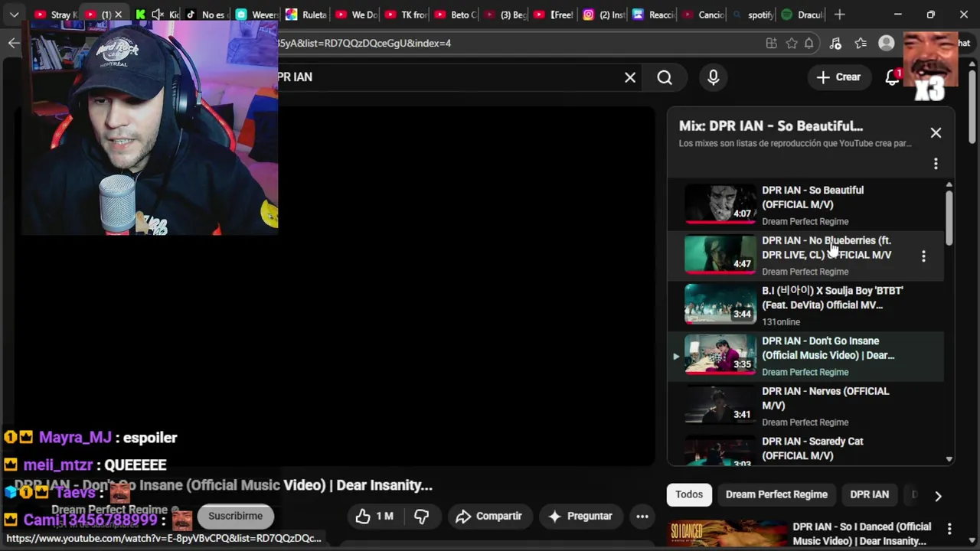Screen dimensions: 980x551
Task: Open the browser tab search chevron
Action: coord(14,15)
